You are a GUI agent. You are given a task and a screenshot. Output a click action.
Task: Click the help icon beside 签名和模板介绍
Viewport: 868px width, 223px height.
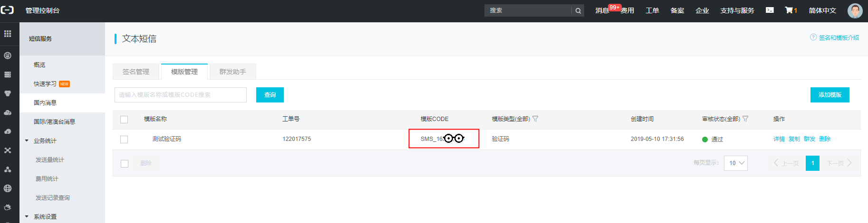click(x=813, y=37)
